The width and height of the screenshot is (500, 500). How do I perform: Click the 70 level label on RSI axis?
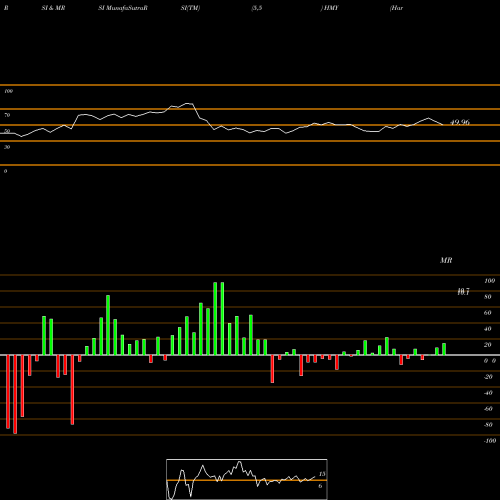[7, 115]
